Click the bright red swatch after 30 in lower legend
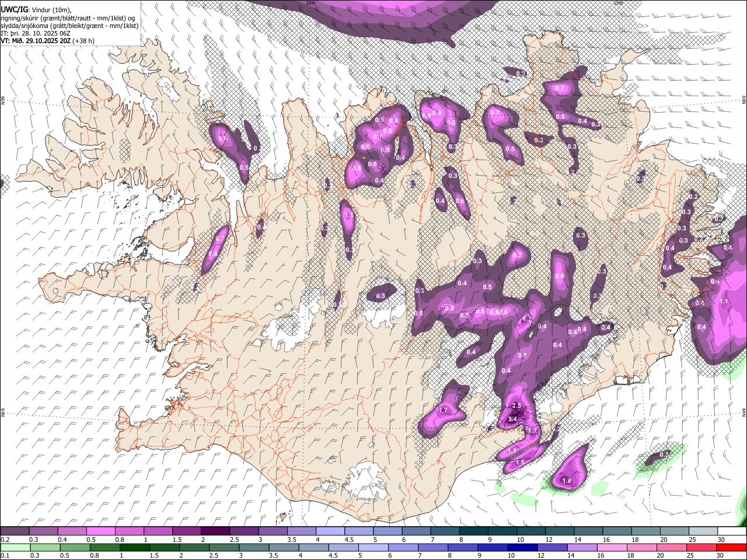747x560 pixels. tap(732, 548)
